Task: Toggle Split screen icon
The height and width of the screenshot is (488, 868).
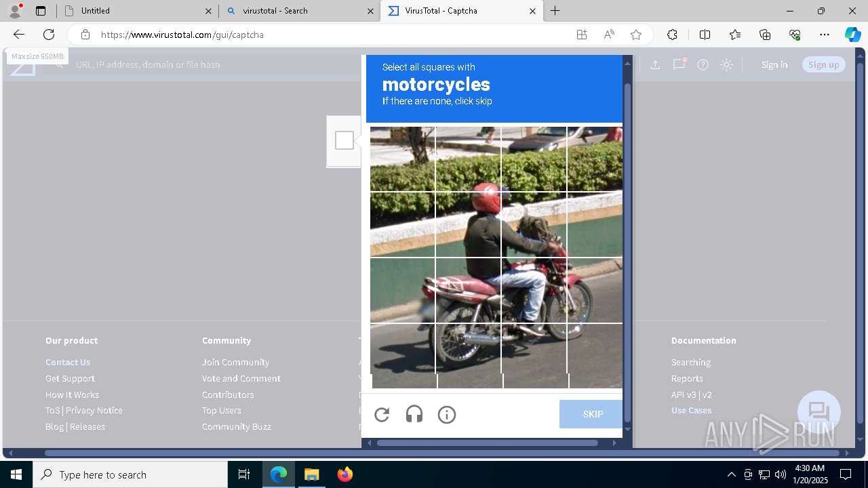Action: click(x=705, y=35)
